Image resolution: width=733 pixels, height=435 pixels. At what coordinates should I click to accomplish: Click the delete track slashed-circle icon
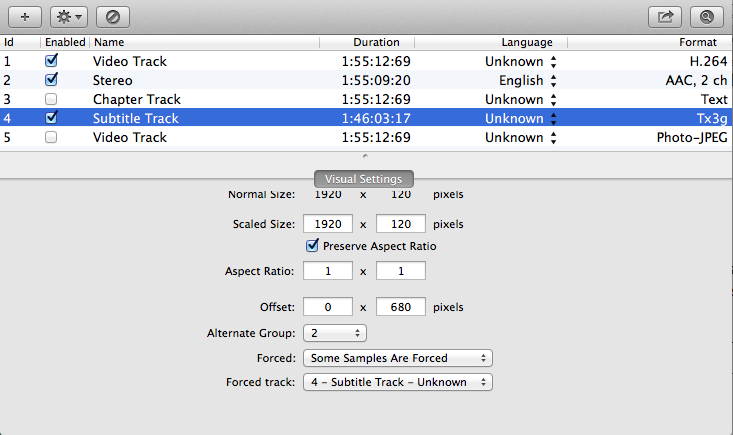[113, 17]
